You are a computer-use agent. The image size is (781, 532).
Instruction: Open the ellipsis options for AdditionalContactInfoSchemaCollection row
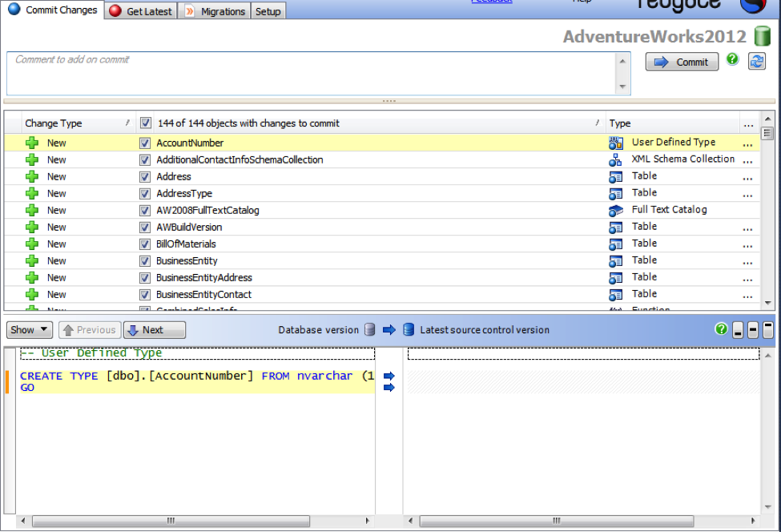(x=747, y=161)
